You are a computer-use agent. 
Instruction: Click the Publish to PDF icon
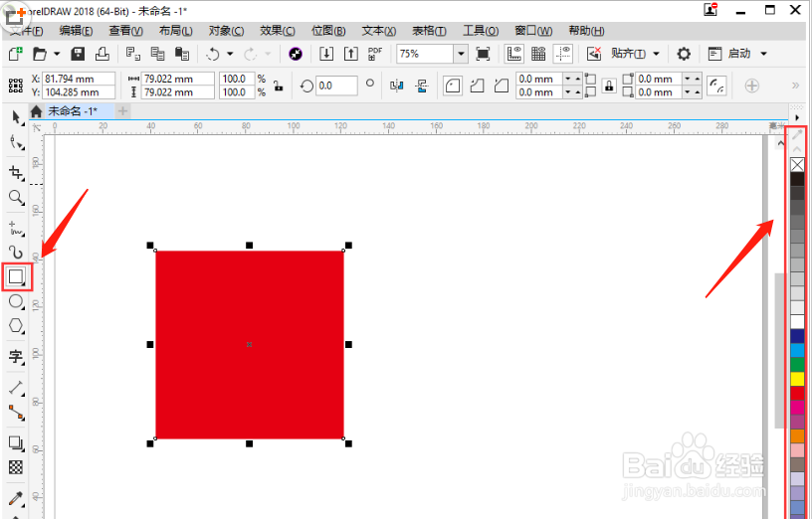375,54
